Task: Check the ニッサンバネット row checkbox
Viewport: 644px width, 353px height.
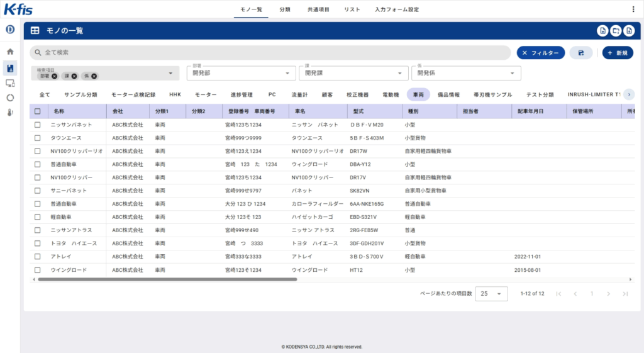Action: click(38, 125)
